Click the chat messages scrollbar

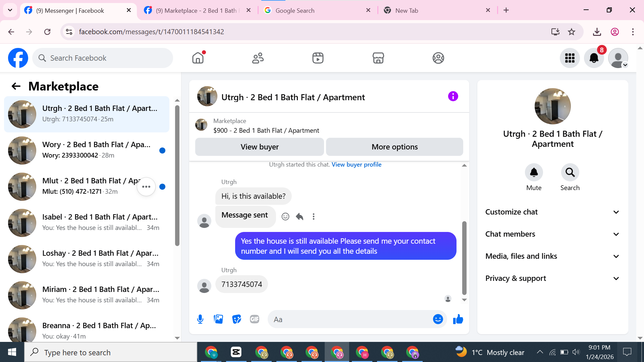(x=464, y=257)
